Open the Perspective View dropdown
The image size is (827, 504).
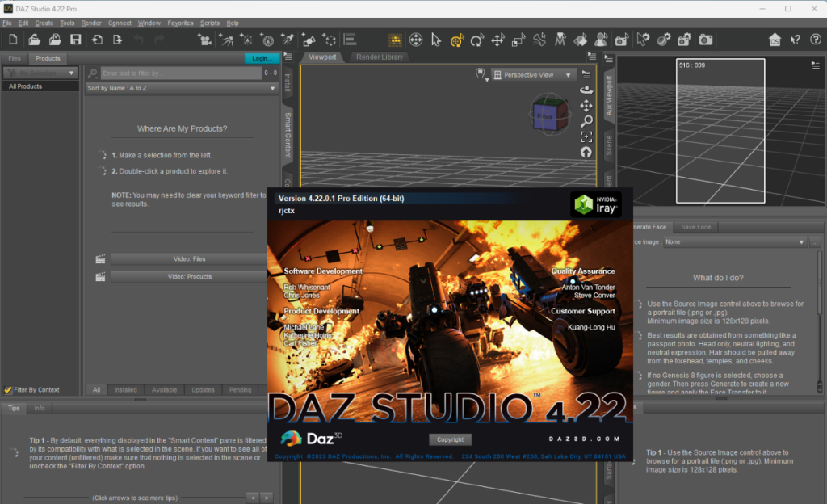533,75
